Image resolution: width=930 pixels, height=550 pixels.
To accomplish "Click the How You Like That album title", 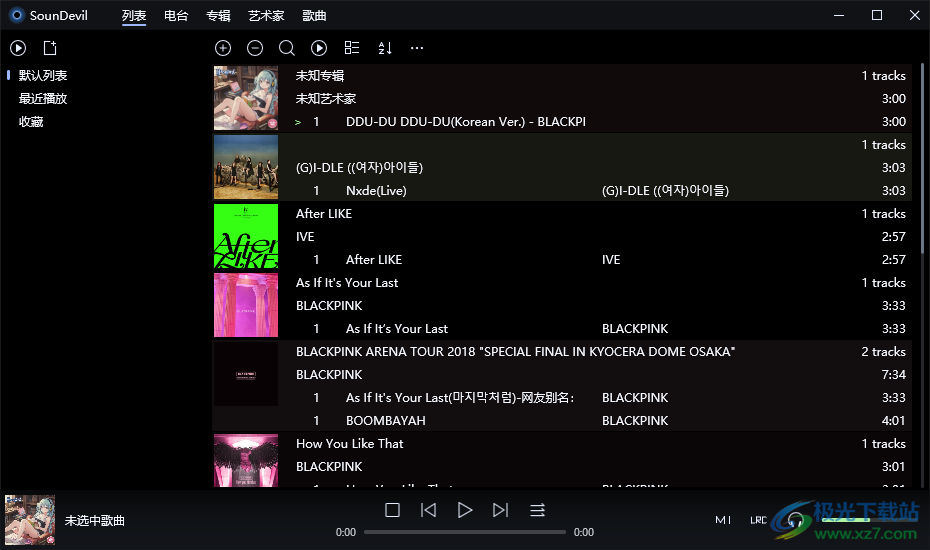I will coord(349,444).
